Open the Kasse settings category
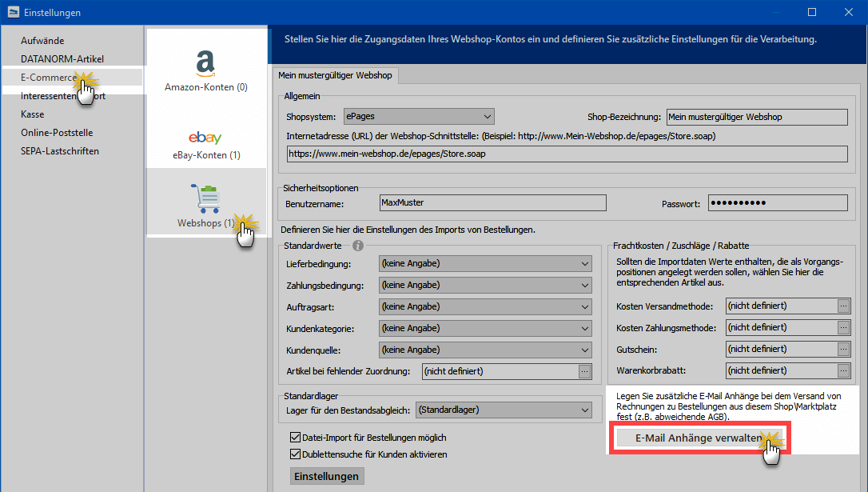This screenshot has width=868, height=492. (x=33, y=114)
